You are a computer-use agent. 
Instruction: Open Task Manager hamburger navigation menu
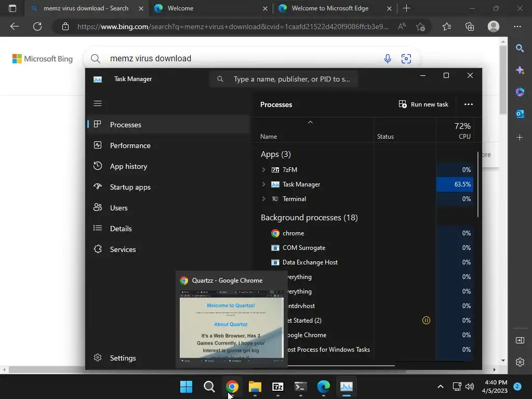tap(98, 103)
